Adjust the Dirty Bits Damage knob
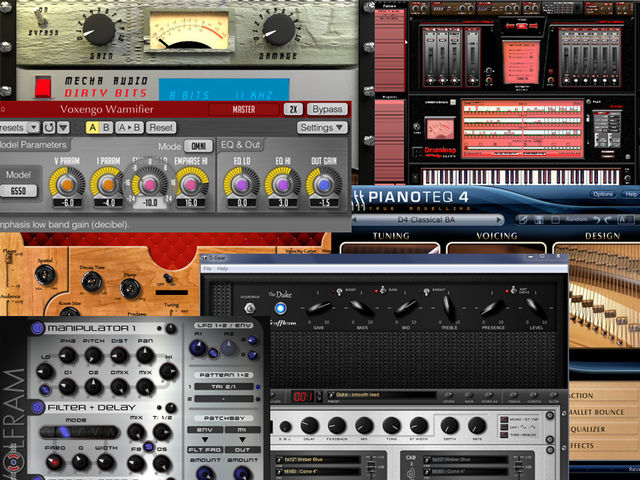The image size is (640, 480). [279, 30]
